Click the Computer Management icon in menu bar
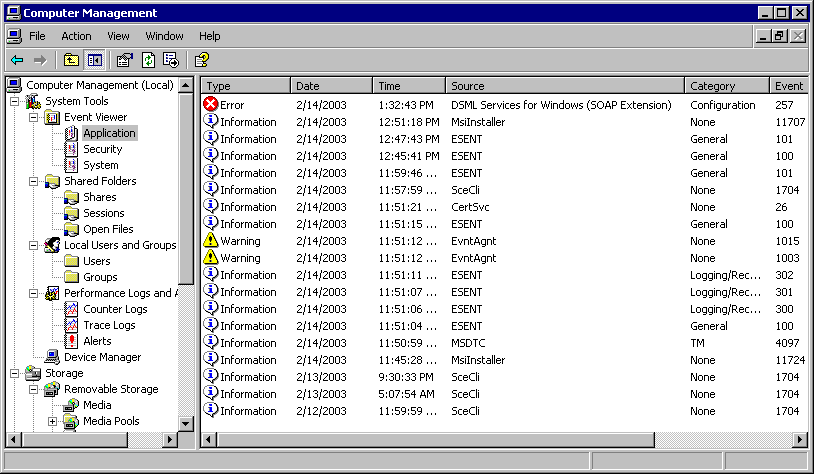 (x=14, y=36)
